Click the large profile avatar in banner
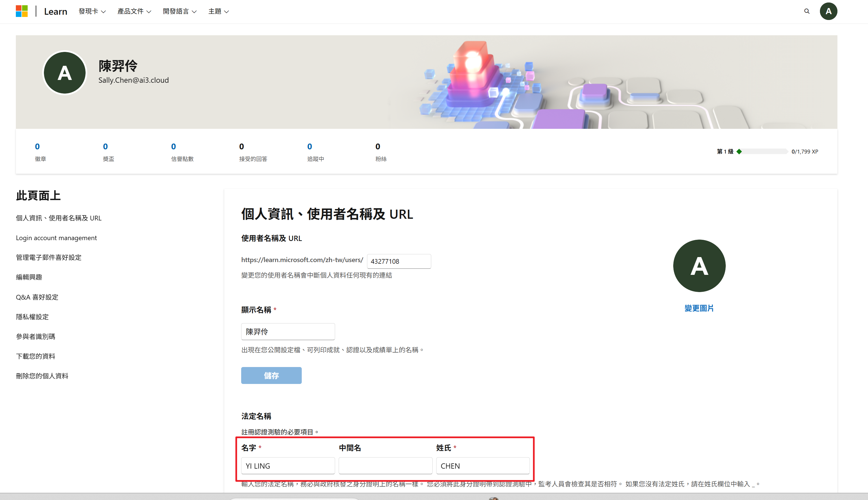 tap(65, 73)
